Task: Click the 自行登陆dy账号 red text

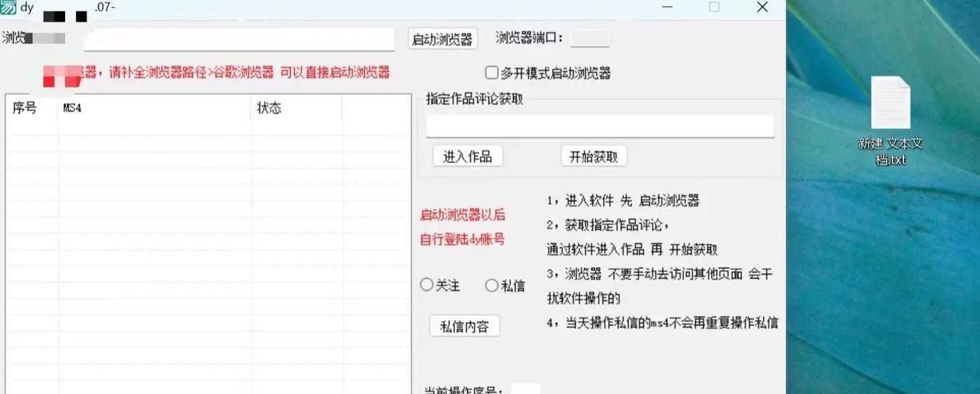Action: pos(462,240)
